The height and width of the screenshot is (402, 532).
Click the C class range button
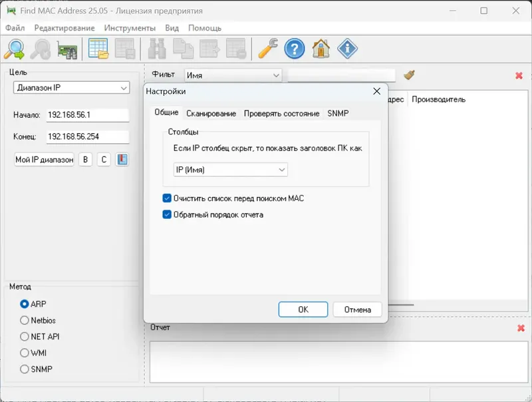104,159
